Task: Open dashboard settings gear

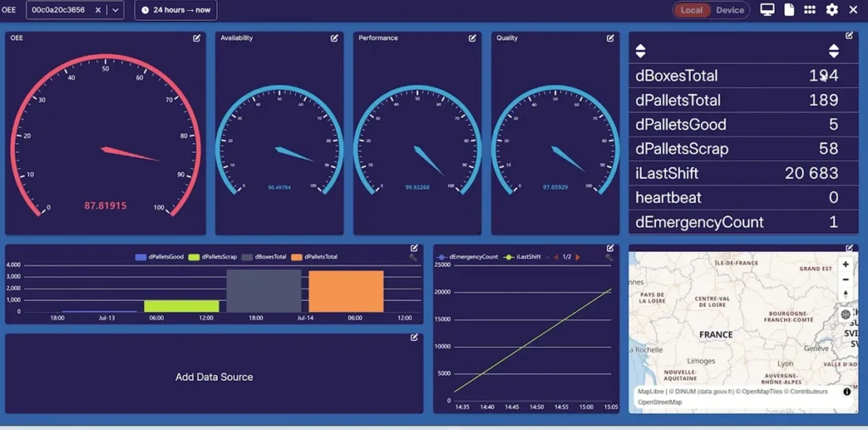Action: click(832, 10)
